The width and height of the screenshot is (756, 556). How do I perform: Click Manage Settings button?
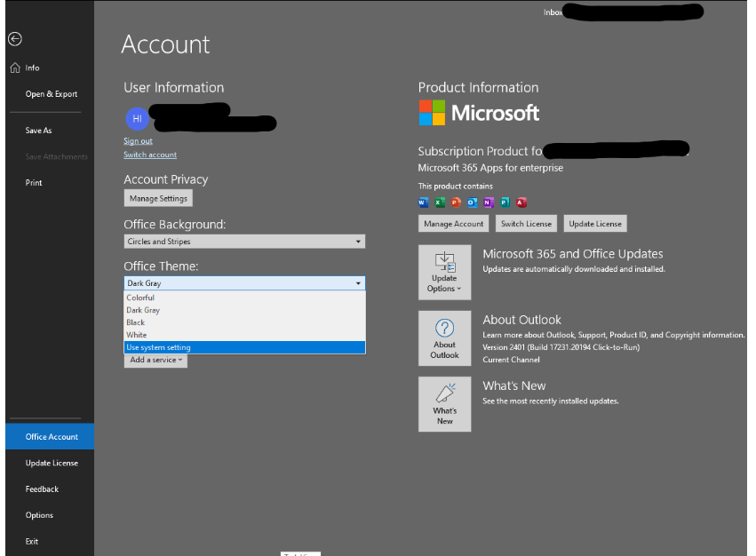coord(158,198)
